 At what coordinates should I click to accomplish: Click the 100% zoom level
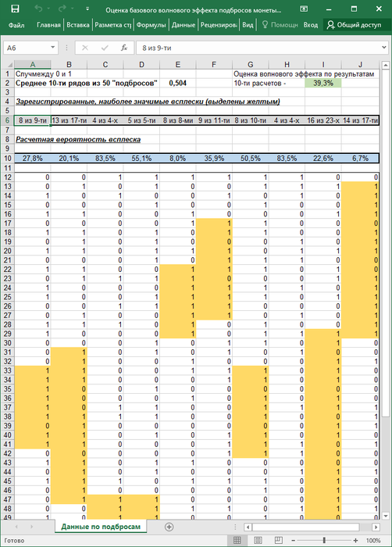(373, 541)
